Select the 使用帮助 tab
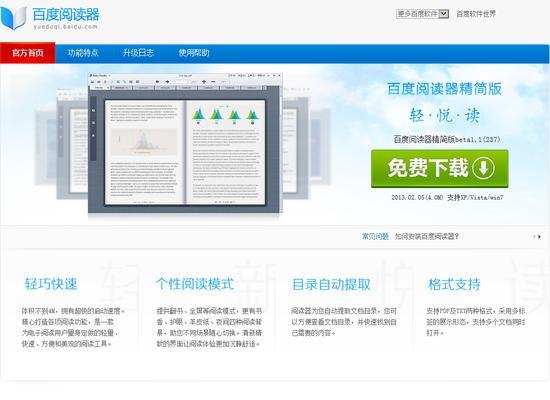The height and width of the screenshot is (400, 550). click(x=194, y=53)
